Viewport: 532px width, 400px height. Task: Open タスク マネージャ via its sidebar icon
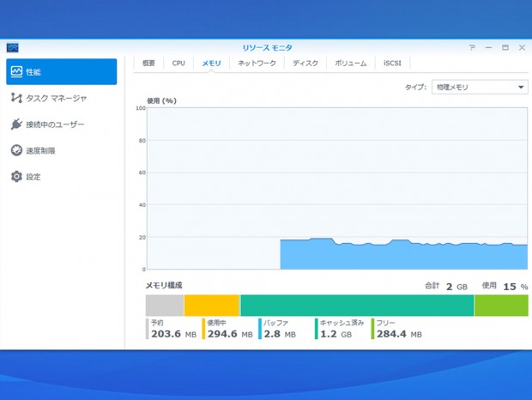click(16, 99)
